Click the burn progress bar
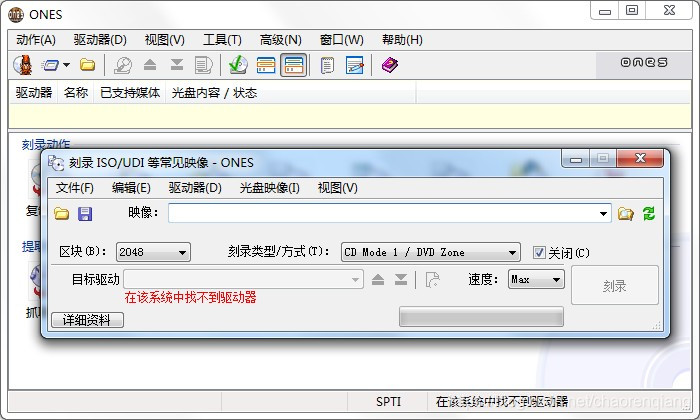The height and width of the screenshot is (420, 700). tap(481, 316)
